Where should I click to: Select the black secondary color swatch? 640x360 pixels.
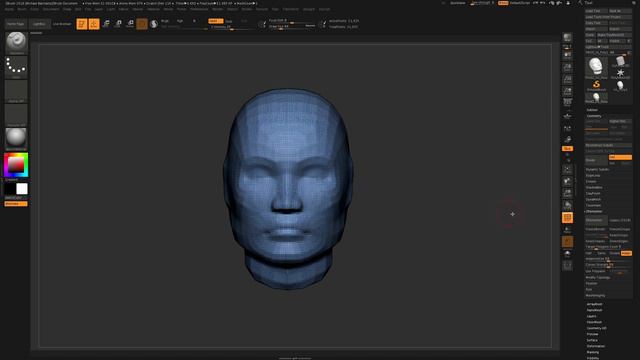[10, 189]
